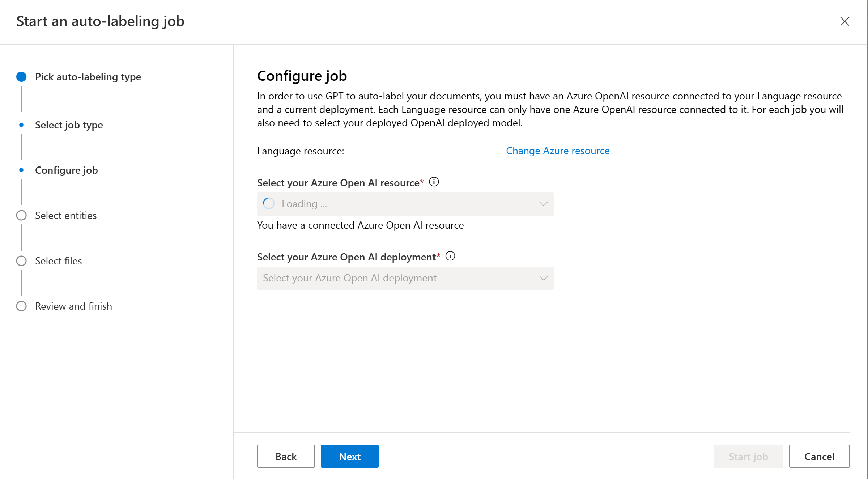Click the Change Azure resource link
Screen dimensions: 868x479
click(x=557, y=151)
